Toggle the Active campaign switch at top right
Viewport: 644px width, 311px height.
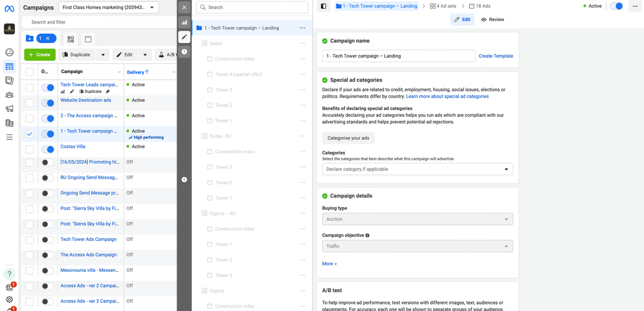tap(617, 6)
